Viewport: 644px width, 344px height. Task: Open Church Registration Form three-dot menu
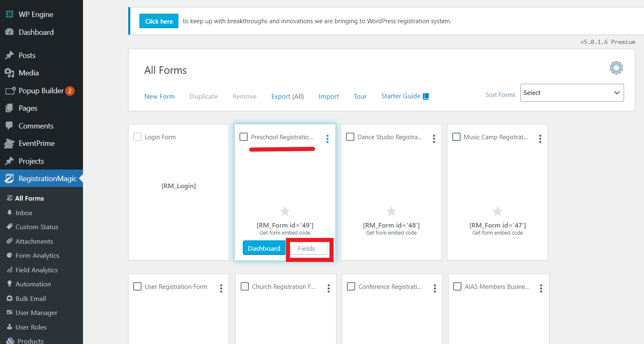pyautogui.click(x=329, y=288)
